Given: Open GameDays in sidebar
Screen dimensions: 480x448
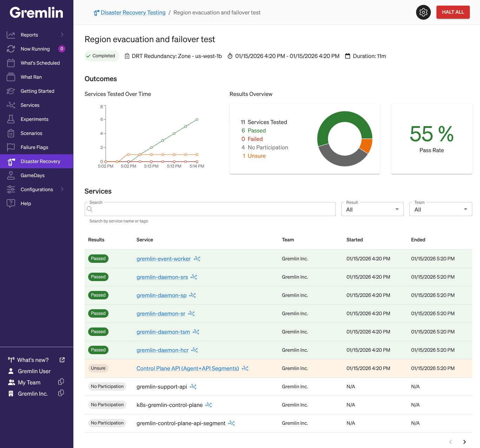Looking at the screenshot, I should coord(32,175).
